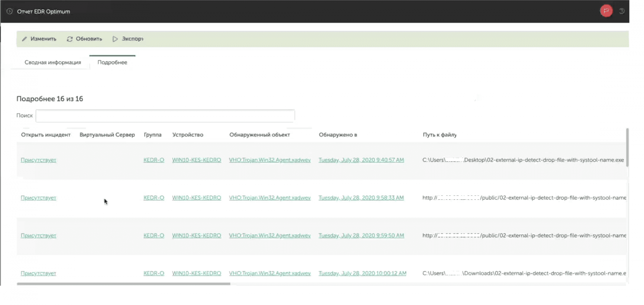Open device WIN10-KES-KEDRO in 9:58:33 AM row
The height and width of the screenshot is (305, 644).
196,198
